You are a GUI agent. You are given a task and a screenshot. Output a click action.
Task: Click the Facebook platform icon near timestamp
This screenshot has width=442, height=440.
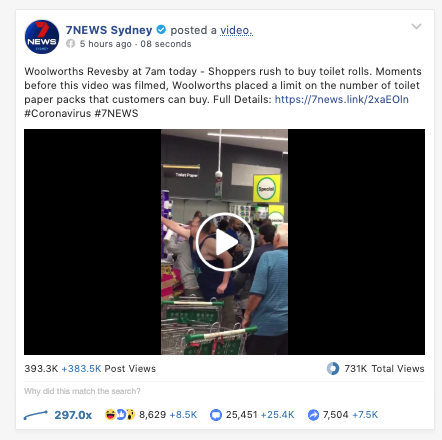coord(70,44)
